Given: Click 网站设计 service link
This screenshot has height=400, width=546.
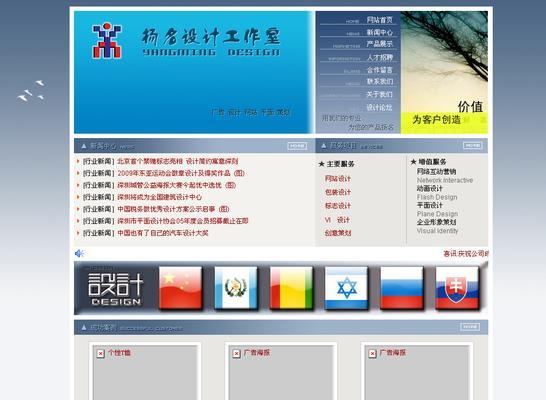Looking at the screenshot, I should click(338, 179).
